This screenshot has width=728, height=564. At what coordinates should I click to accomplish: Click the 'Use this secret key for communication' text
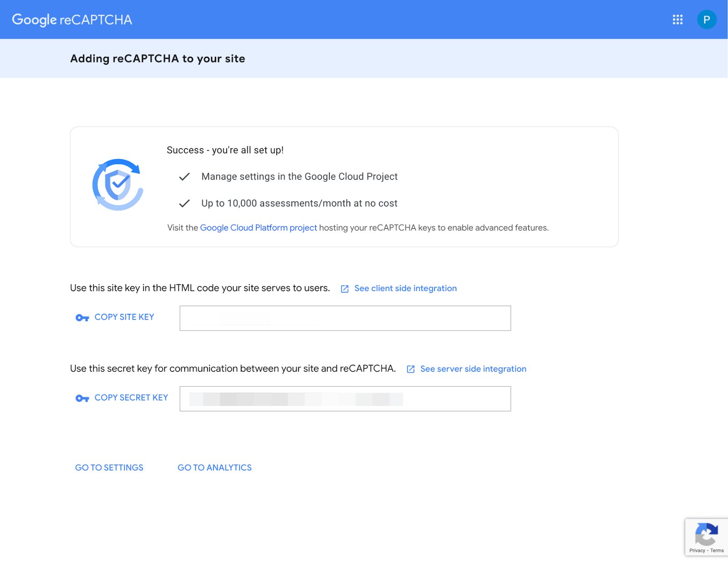(233, 368)
